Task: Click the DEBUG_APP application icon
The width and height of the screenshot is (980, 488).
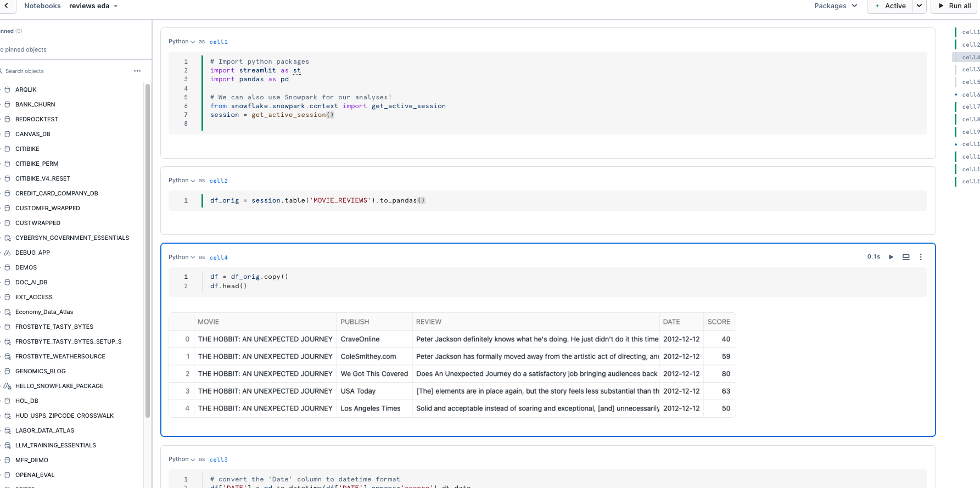Action: tap(7, 253)
